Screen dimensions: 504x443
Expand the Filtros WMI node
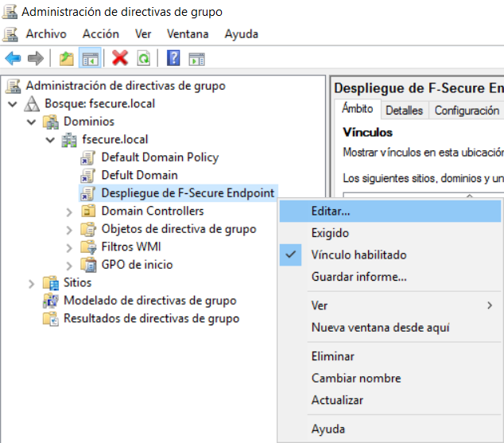coord(69,248)
